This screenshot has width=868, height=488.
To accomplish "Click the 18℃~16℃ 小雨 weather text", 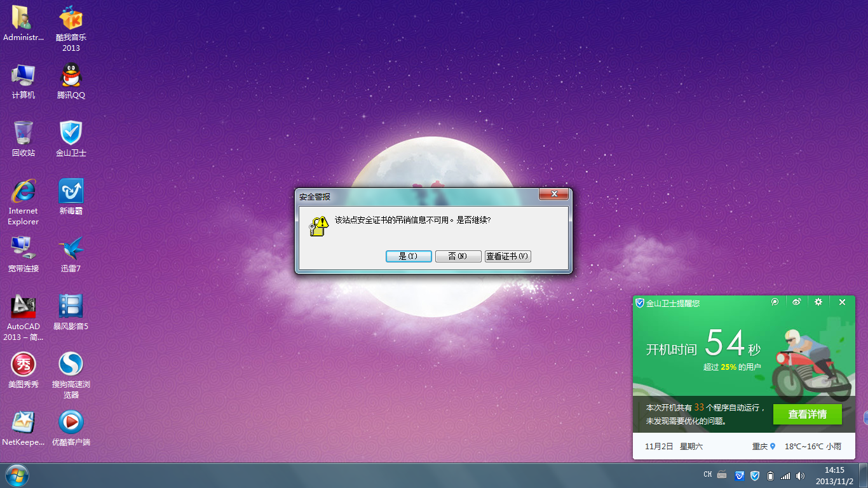I will click(x=813, y=447).
